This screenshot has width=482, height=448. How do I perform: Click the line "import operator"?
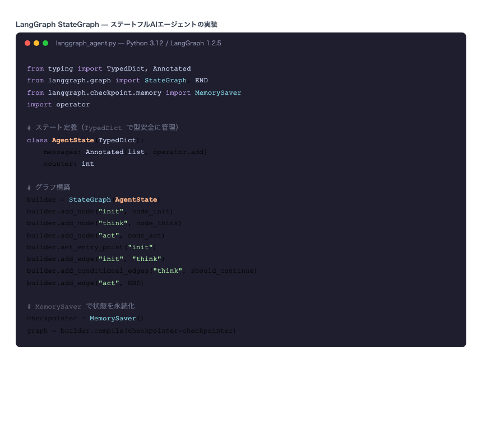pyautogui.click(x=58, y=104)
